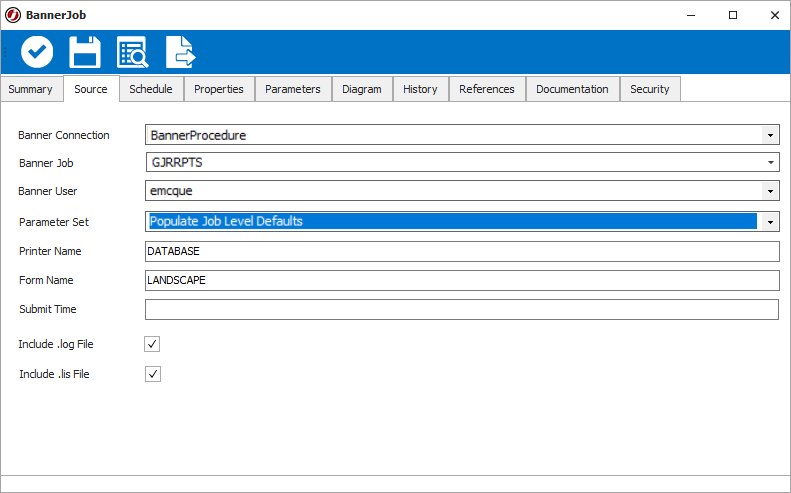The image size is (791, 493).
Task: Click the emcque Banner User combo box text
Action: point(172,191)
